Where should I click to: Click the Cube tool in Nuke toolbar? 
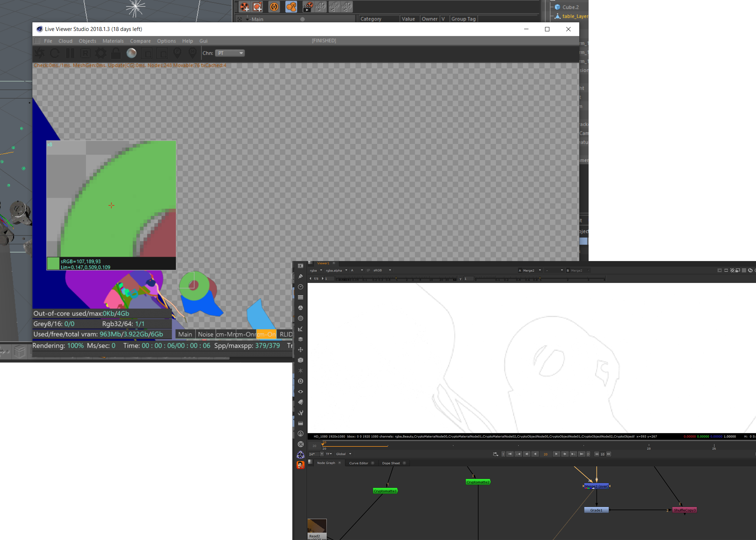(301, 360)
